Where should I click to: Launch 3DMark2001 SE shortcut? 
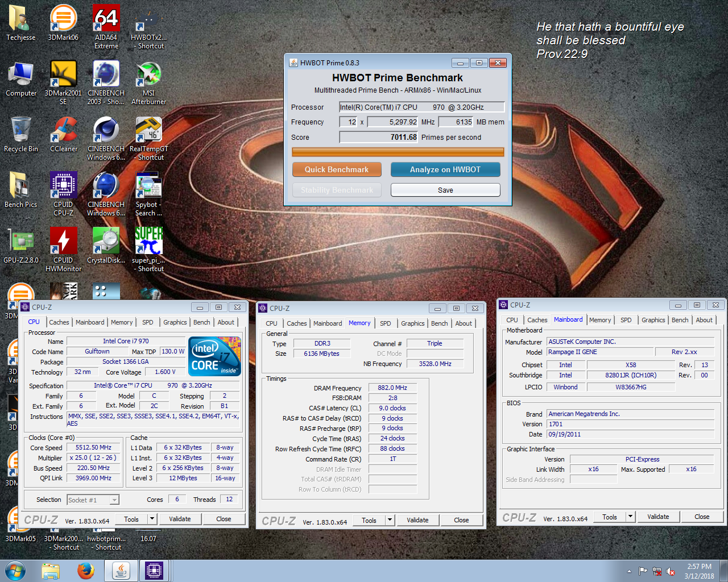coord(63,82)
